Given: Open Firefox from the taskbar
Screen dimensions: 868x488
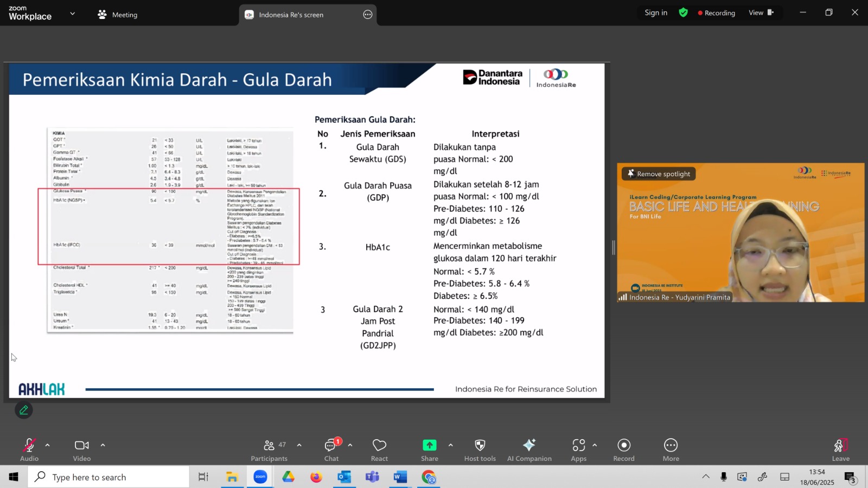Looking at the screenshot, I should coord(316,477).
